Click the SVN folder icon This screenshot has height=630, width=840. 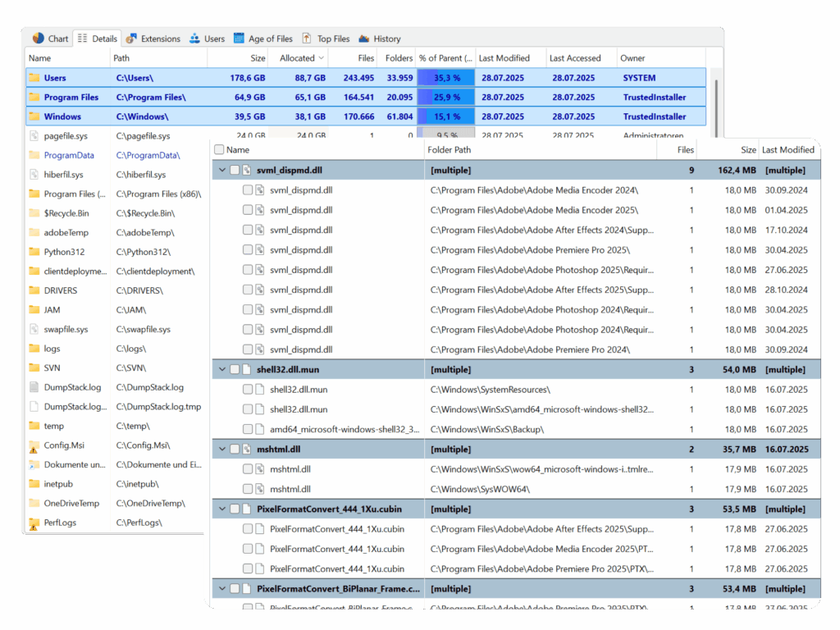(x=34, y=367)
